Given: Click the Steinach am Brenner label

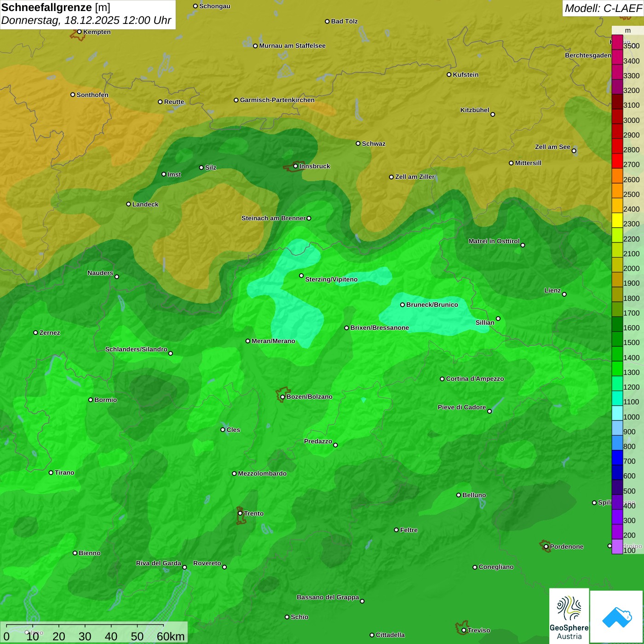Looking at the screenshot, I should (x=273, y=218).
